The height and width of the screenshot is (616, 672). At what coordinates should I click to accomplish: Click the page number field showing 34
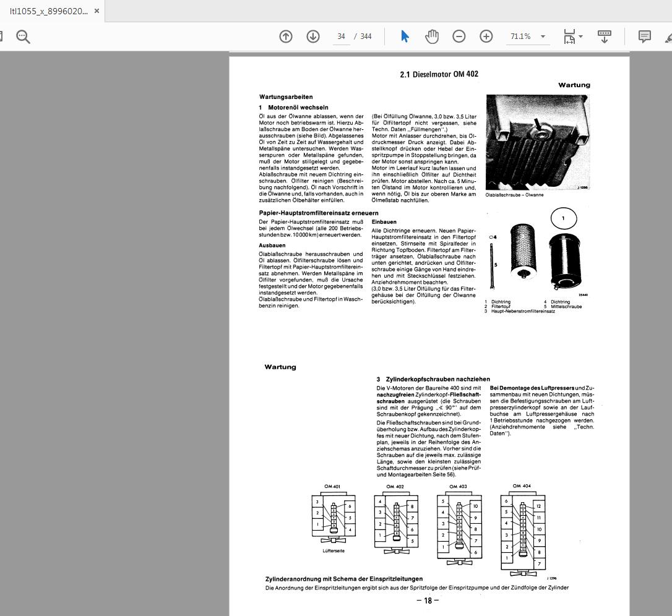(341, 36)
